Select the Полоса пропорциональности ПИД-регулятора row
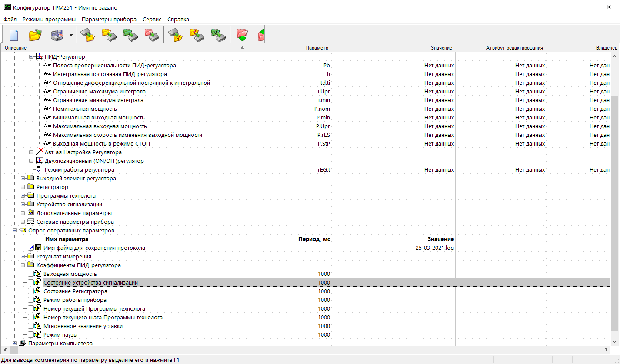 (x=307, y=66)
